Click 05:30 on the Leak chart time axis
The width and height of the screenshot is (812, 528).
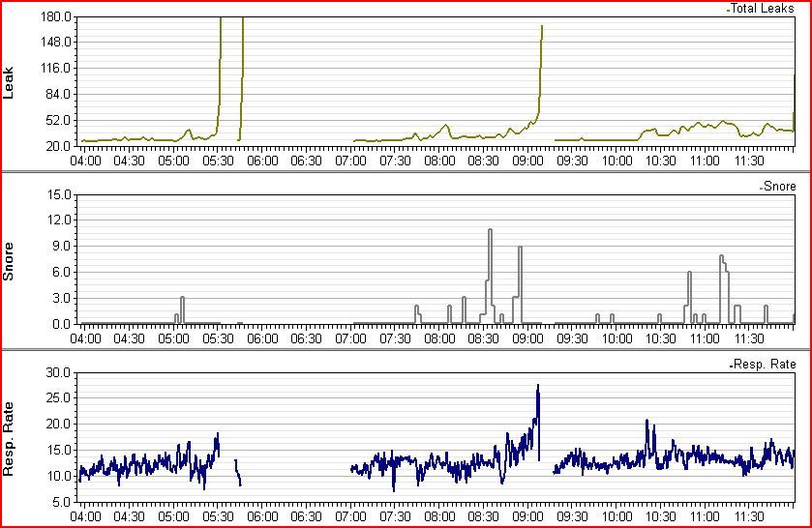[218, 161]
